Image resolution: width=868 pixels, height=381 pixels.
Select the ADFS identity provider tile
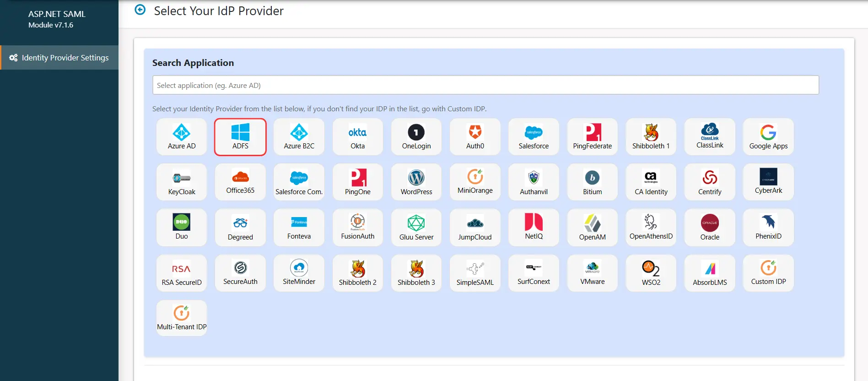[240, 137]
